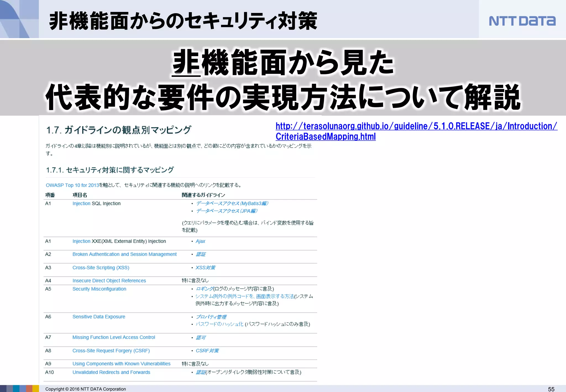566x392 pixels.
Task: Click the A5 row number cell
Action: point(48,289)
